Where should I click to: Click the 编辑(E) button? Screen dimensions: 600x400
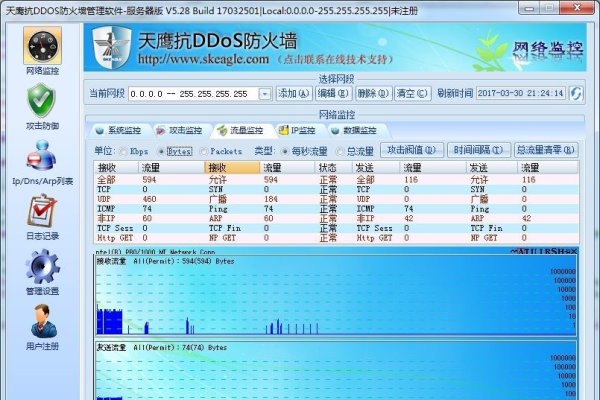pos(333,93)
